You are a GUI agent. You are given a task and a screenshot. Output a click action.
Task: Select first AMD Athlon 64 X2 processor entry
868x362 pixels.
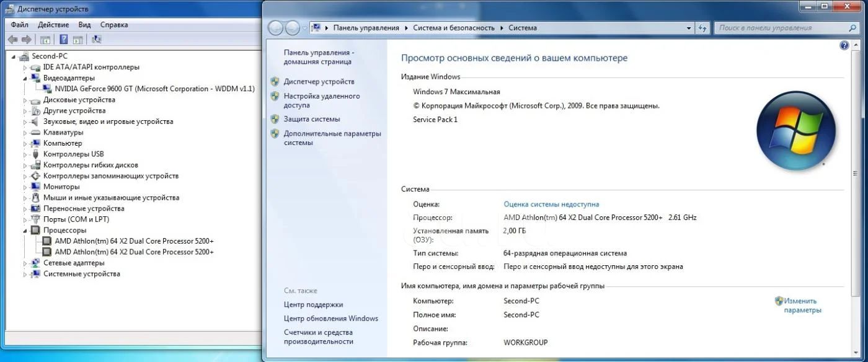coord(134,241)
